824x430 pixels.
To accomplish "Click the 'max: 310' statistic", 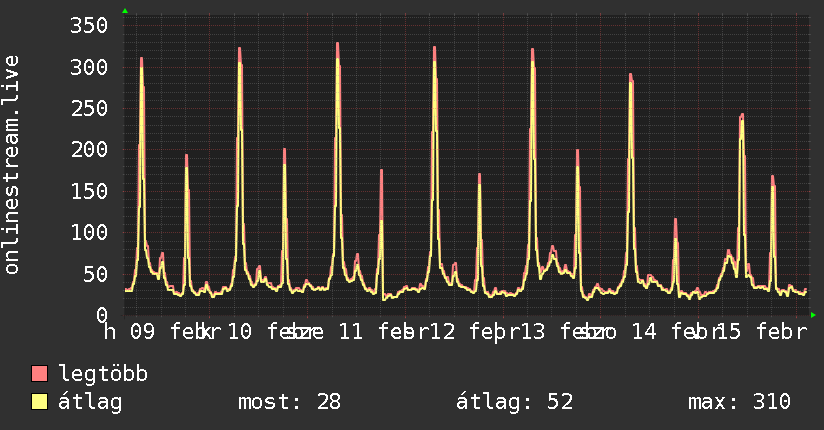I will (x=739, y=402).
